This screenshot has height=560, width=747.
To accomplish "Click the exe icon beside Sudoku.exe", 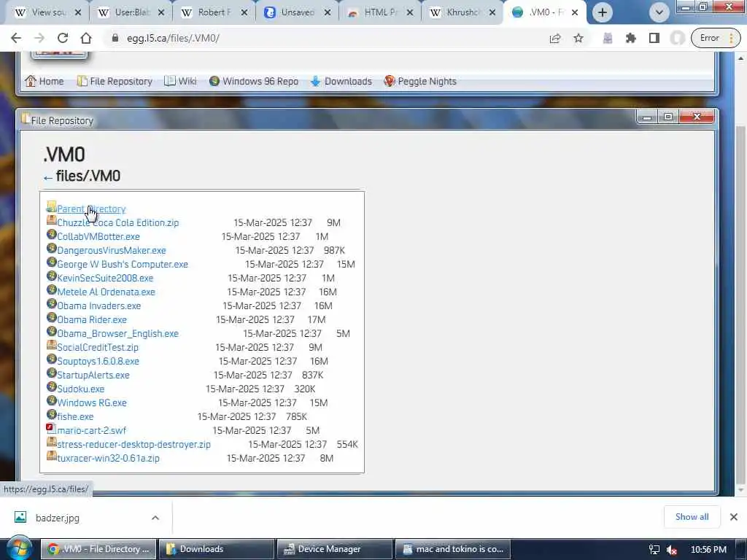I will pyautogui.click(x=52, y=386).
